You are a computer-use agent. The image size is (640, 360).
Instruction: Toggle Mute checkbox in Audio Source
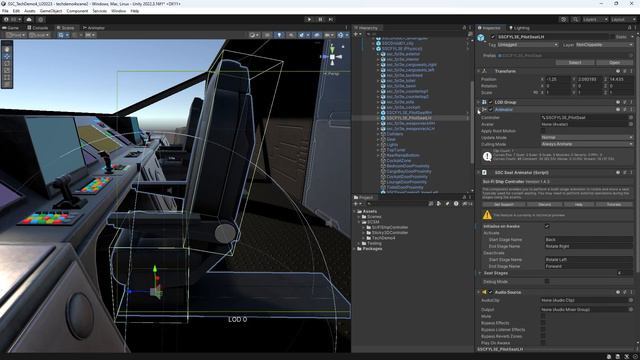[543, 316]
